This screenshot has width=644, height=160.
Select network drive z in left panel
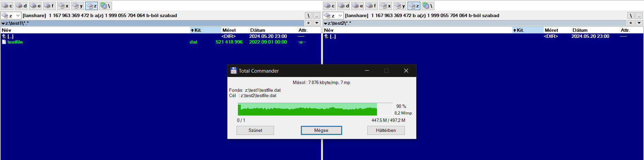(92, 6)
